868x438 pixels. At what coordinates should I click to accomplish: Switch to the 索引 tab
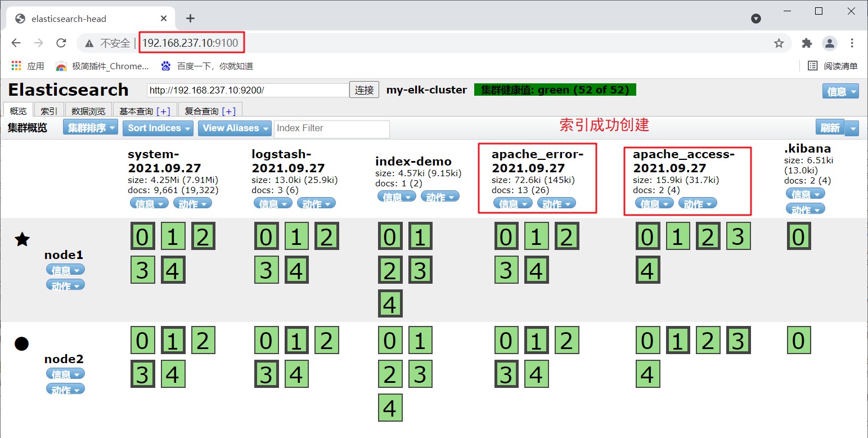(50, 111)
